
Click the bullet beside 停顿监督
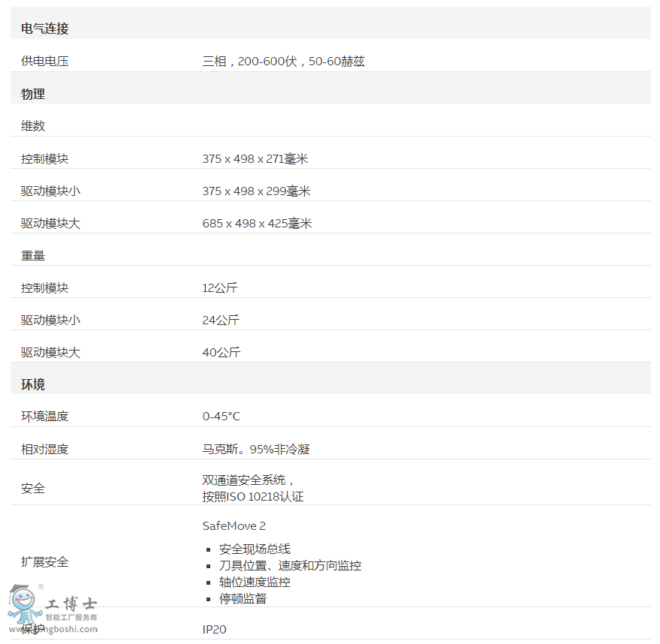[x=206, y=598]
